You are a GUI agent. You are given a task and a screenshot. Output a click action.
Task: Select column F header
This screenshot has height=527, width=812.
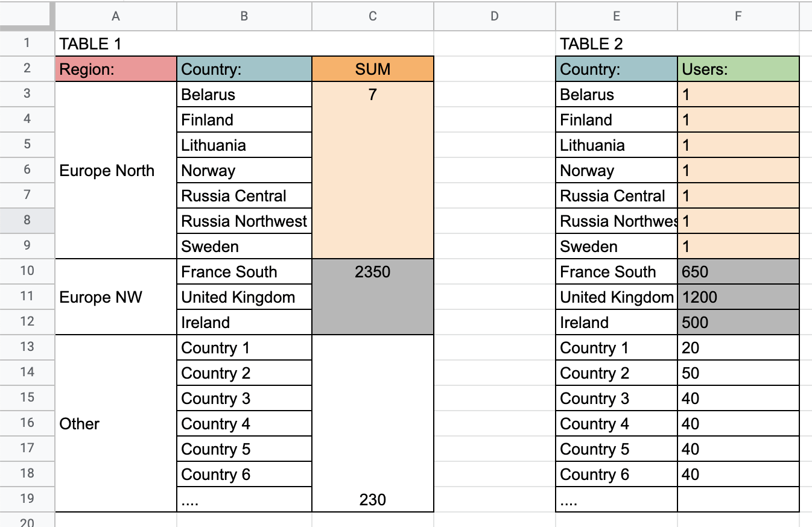(x=738, y=16)
